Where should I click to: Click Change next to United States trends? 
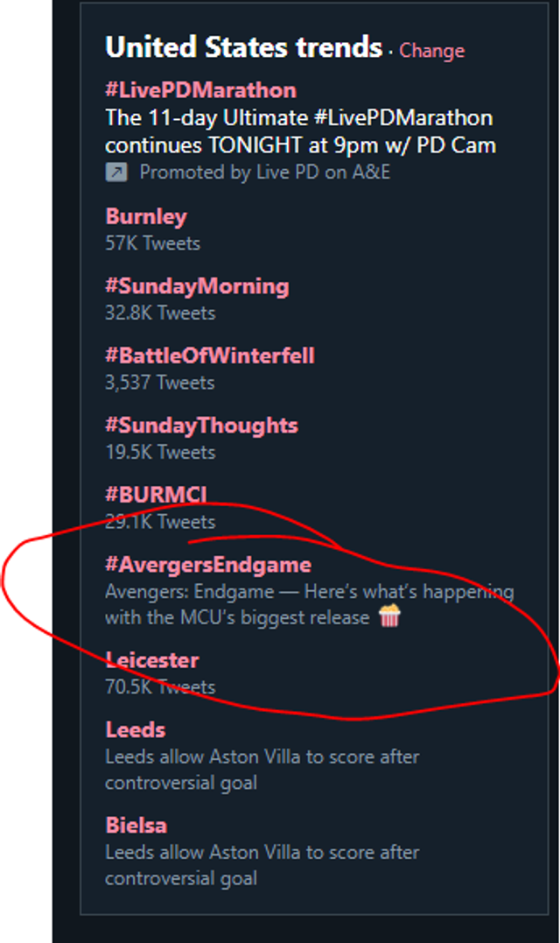pos(431,51)
